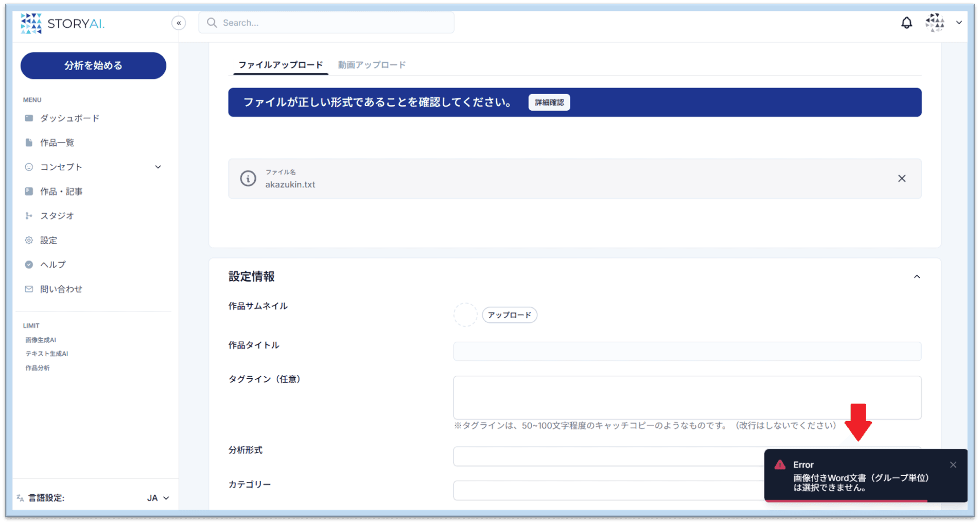Dismiss the Error notification
Image resolution: width=980 pixels, height=524 pixels.
pyautogui.click(x=953, y=465)
